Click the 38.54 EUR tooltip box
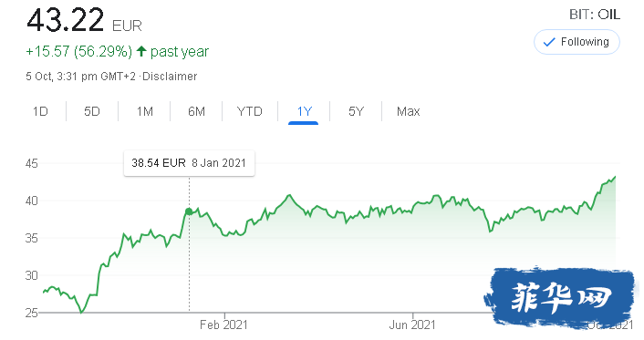644x340 pixels. coord(189,163)
